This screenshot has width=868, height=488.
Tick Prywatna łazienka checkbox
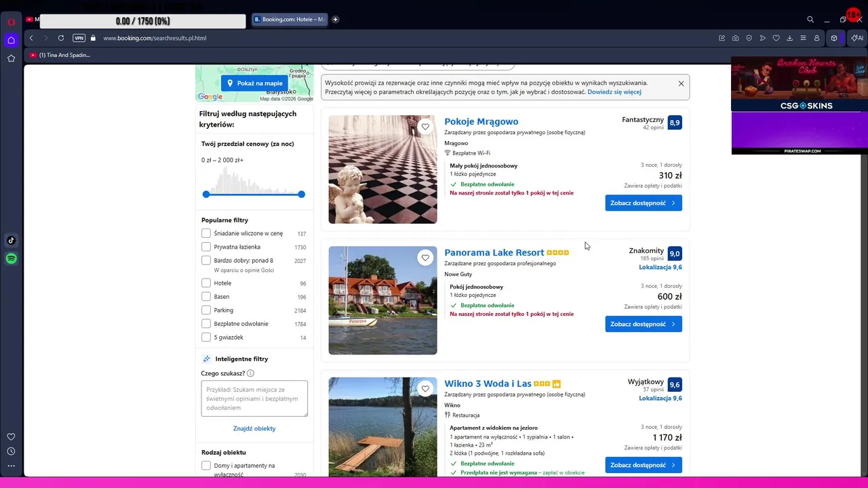coord(206,247)
